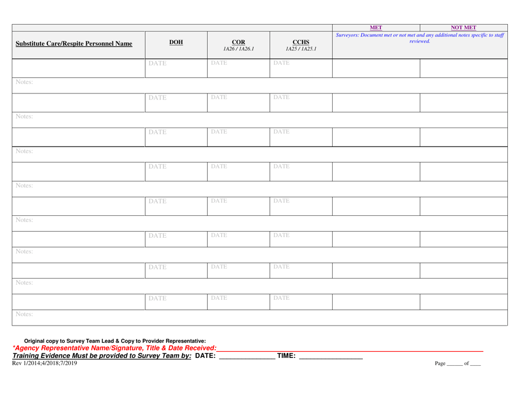Screen dimensions: 532x410
Task: Click the last row's CCHS DATE field
Action: coord(301,301)
